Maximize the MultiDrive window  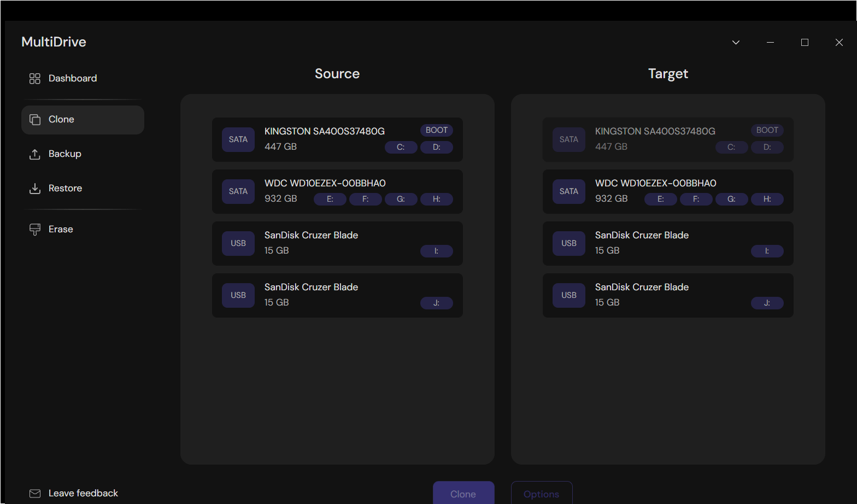(x=805, y=43)
